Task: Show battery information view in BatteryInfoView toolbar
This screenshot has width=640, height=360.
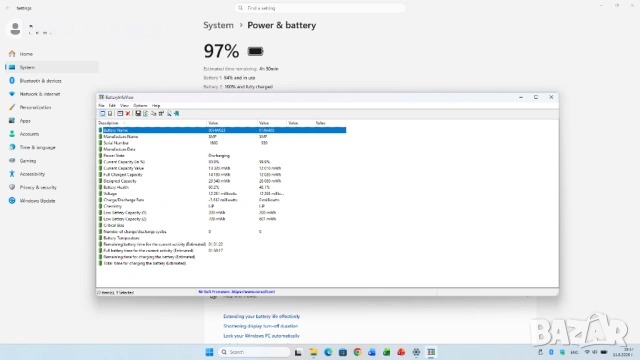Action: 102,113
